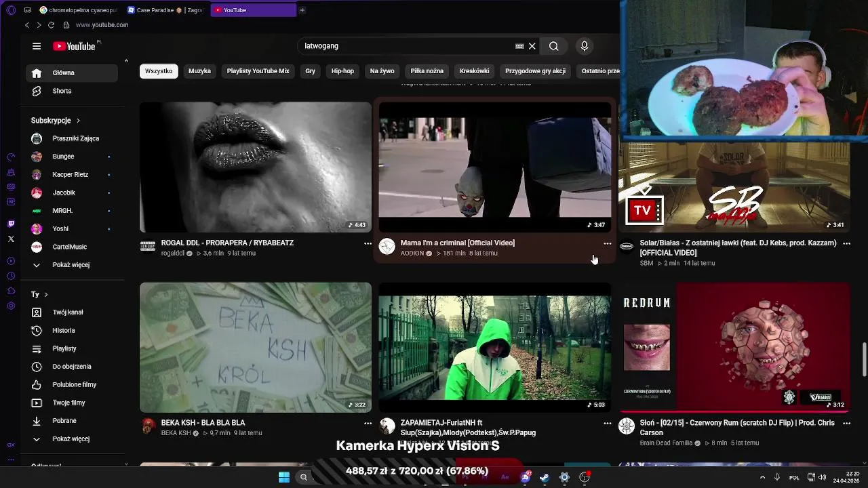Open X (Twitter) in the Opera sidebar
This screenshot has height=488, width=868.
(x=11, y=239)
